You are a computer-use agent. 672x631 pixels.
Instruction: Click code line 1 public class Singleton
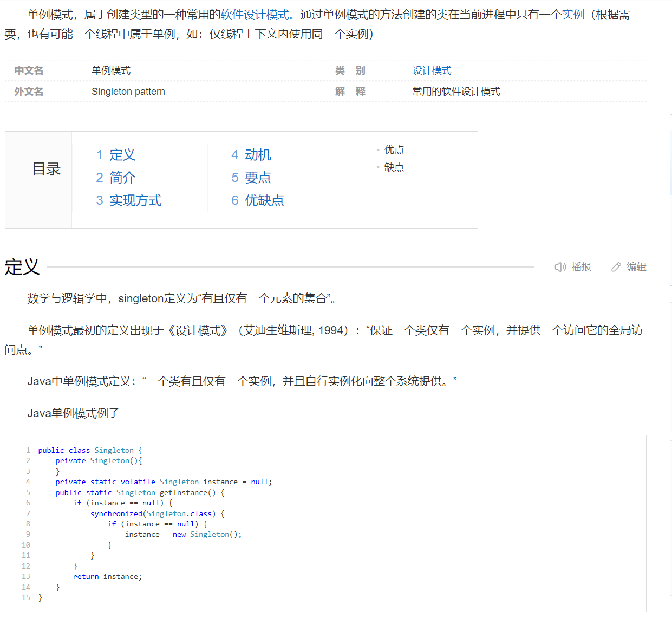[90, 450]
